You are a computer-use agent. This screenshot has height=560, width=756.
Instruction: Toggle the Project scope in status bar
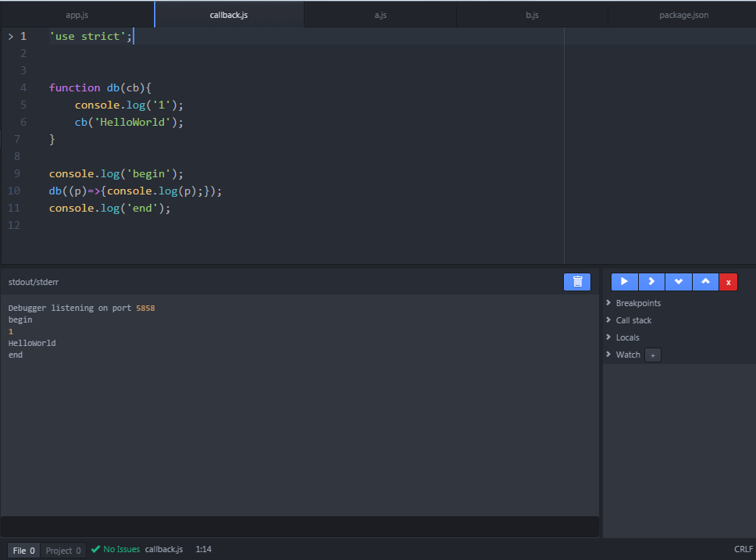tap(62, 550)
